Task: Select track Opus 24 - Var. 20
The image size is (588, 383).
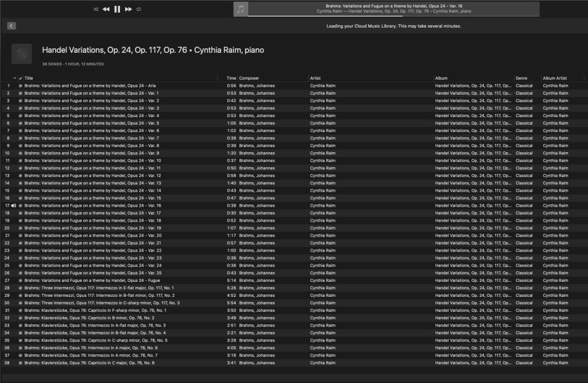Action: [x=92, y=235]
